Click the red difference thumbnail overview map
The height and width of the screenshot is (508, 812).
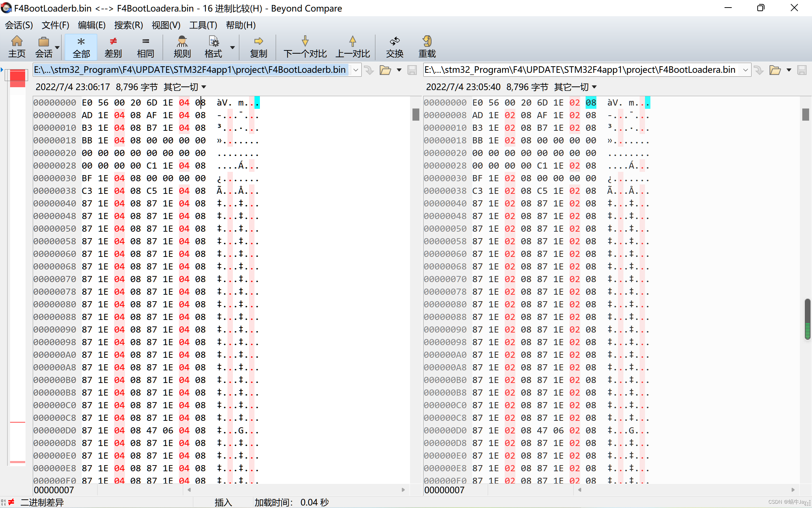click(17, 79)
